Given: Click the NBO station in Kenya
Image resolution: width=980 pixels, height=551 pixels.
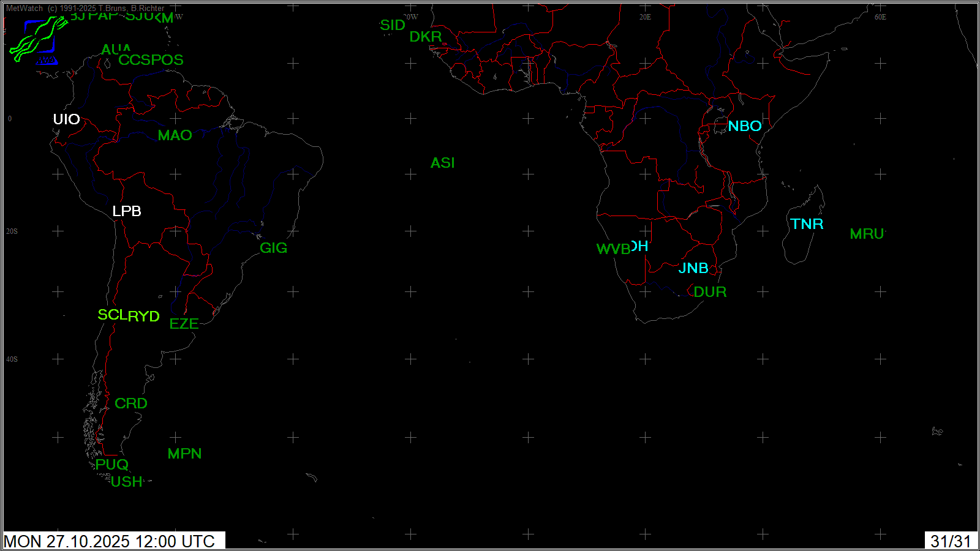Looking at the screenshot, I should (x=744, y=126).
